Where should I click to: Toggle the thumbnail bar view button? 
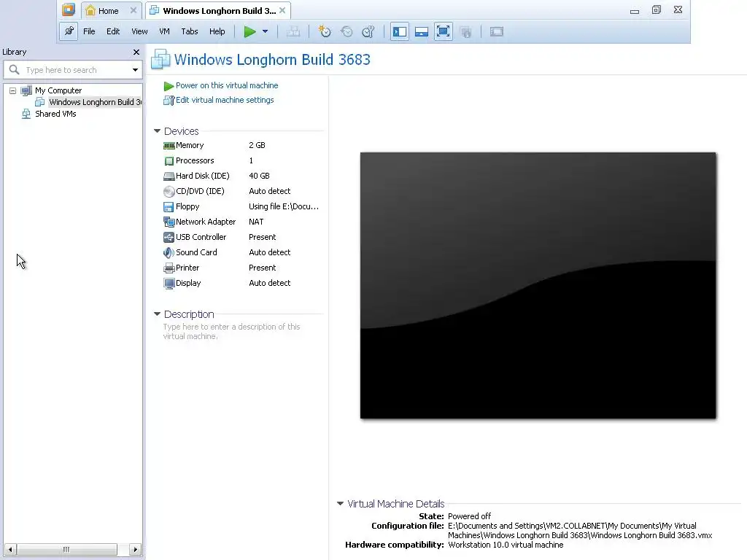point(421,31)
